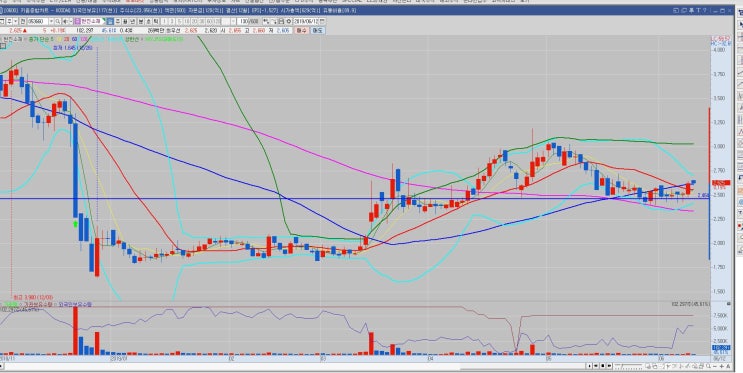
Task: Click the last icon in bottom chart toolbar
Action: coord(728,366)
